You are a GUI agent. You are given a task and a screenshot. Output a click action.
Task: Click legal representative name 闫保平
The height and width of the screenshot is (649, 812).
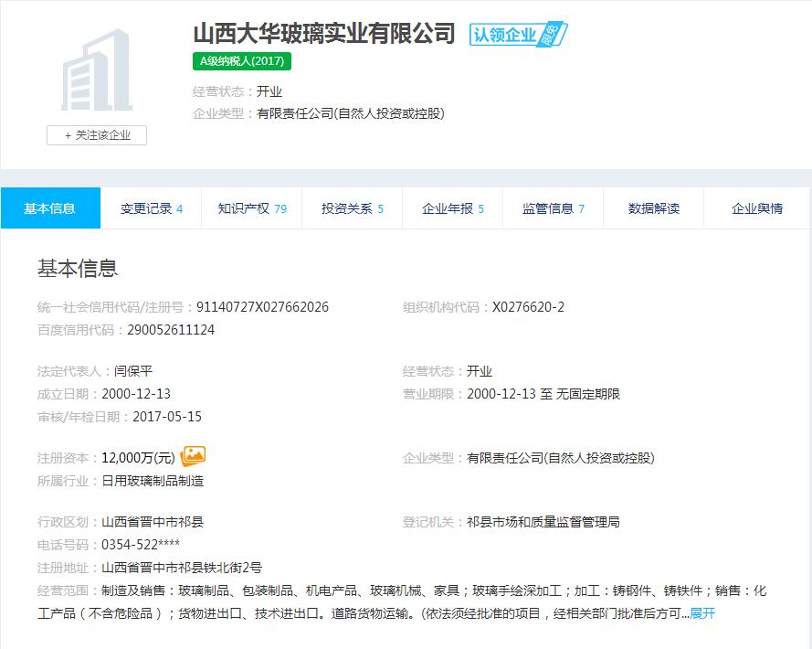point(133,371)
